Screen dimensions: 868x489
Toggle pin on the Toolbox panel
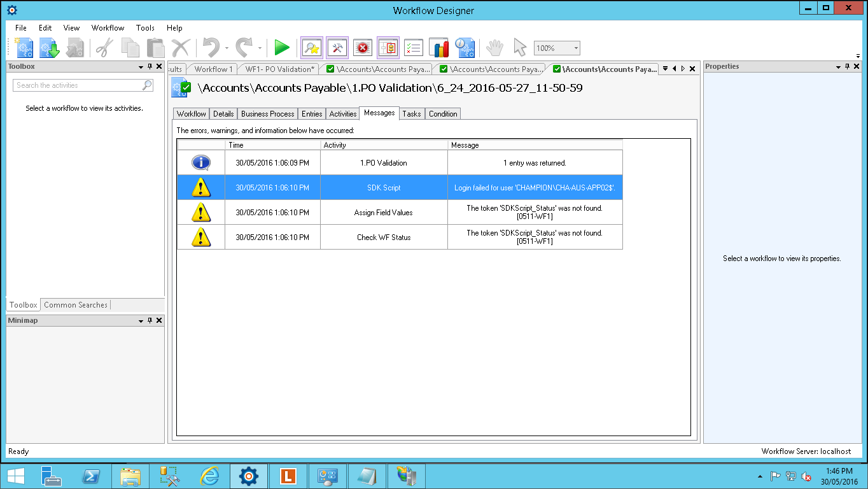click(x=150, y=67)
